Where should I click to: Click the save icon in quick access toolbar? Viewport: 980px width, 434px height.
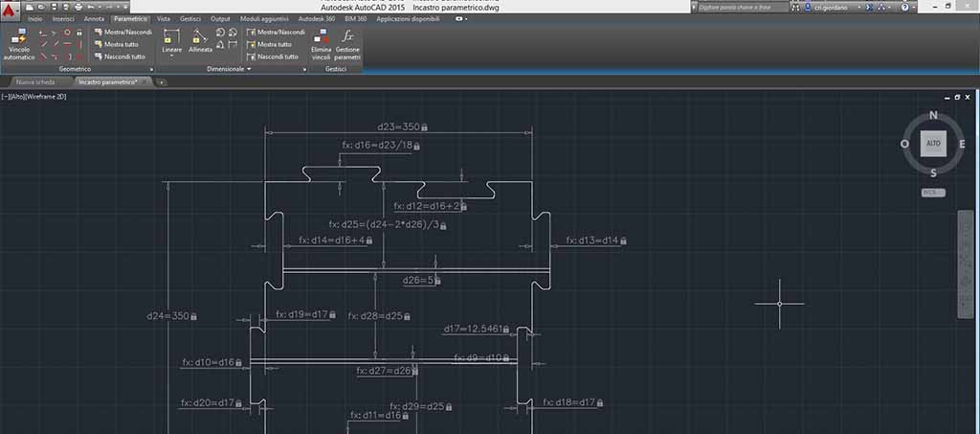[x=54, y=7]
